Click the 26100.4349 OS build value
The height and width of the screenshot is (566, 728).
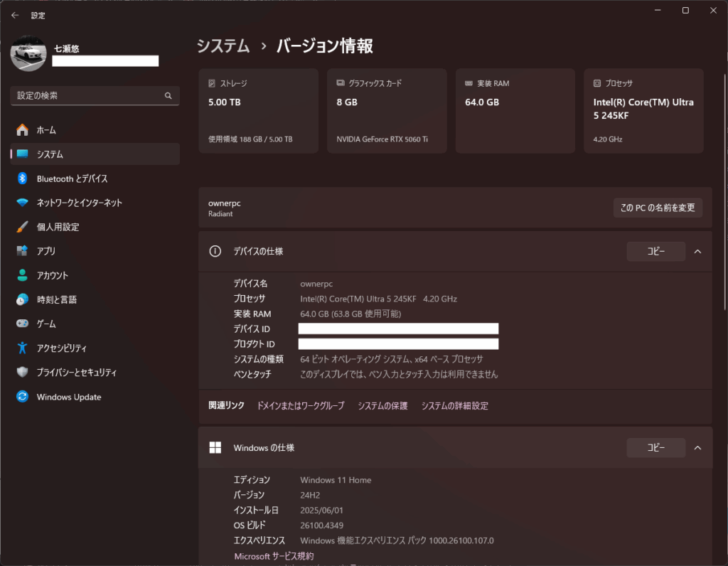[x=322, y=525]
